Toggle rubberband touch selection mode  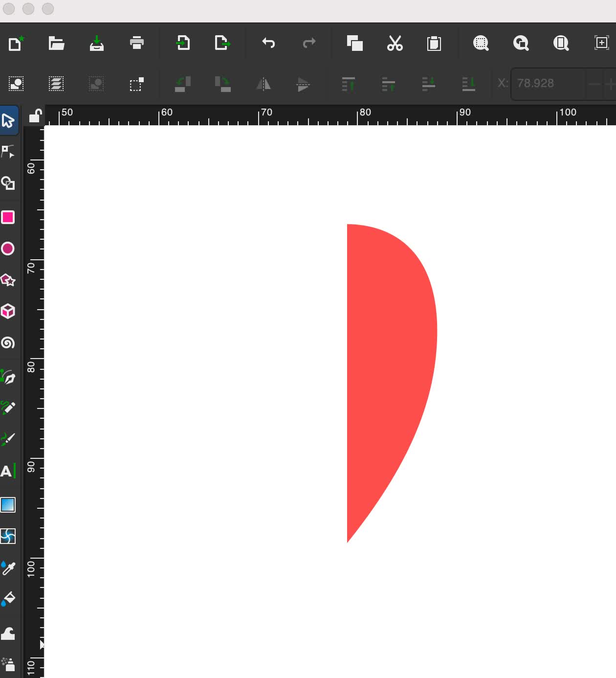click(x=136, y=84)
